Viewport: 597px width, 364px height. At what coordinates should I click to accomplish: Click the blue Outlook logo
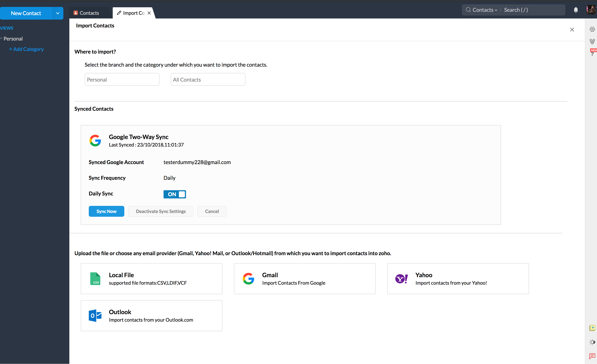click(x=95, y=316)
